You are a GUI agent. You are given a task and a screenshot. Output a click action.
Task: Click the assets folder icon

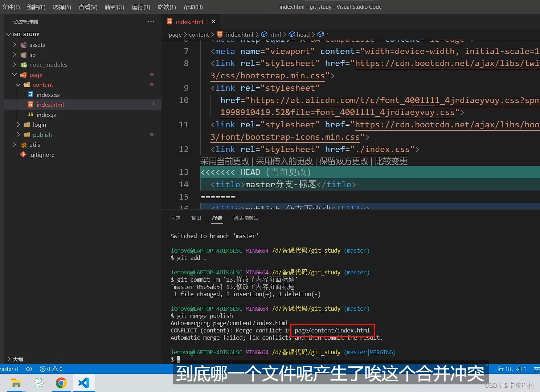[x=24, y=45]
